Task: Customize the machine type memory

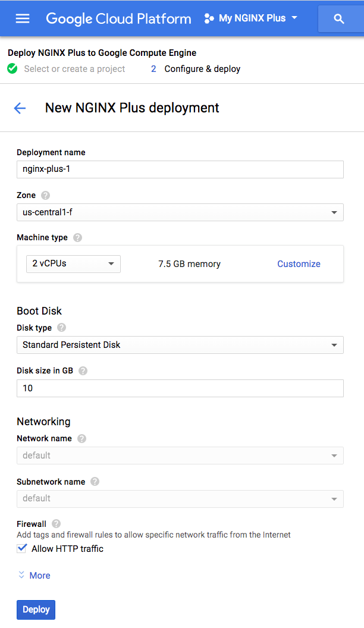Action: 299,263
